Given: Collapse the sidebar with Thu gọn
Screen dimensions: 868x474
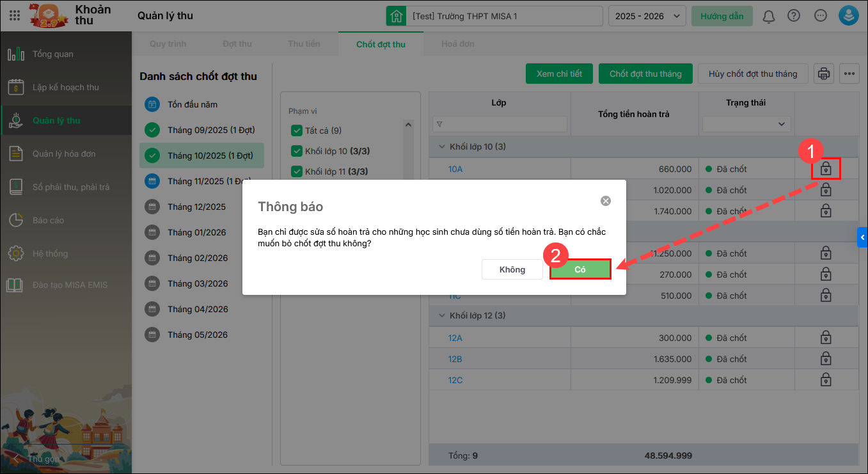Looking at the screenshot, I should point(37,459).
